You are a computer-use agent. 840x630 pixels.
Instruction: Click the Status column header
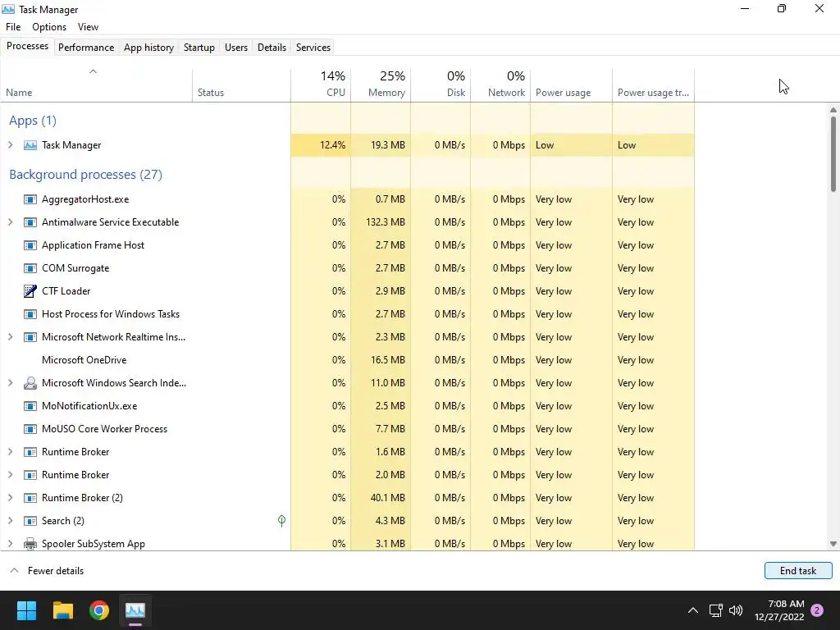[242, 85]
